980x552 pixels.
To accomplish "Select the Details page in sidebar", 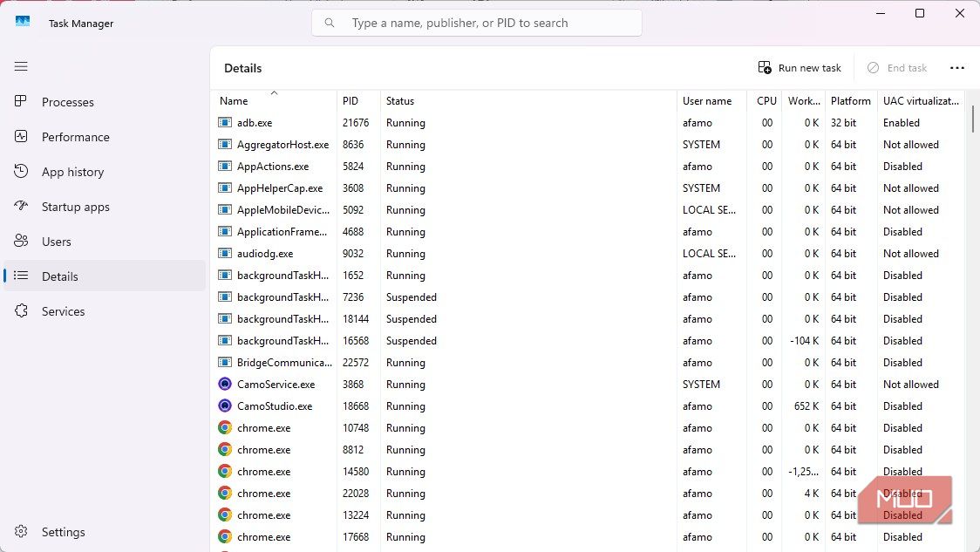I will 105,276.
